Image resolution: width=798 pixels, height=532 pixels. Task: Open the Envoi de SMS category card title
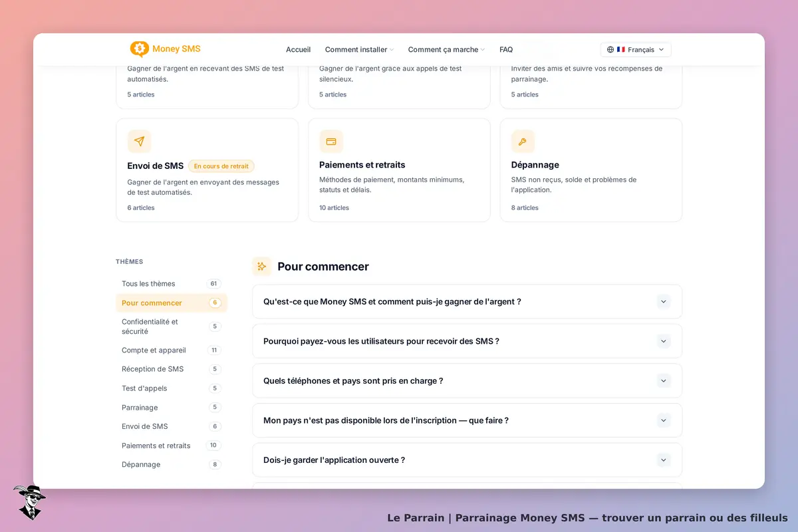[156, 166]
